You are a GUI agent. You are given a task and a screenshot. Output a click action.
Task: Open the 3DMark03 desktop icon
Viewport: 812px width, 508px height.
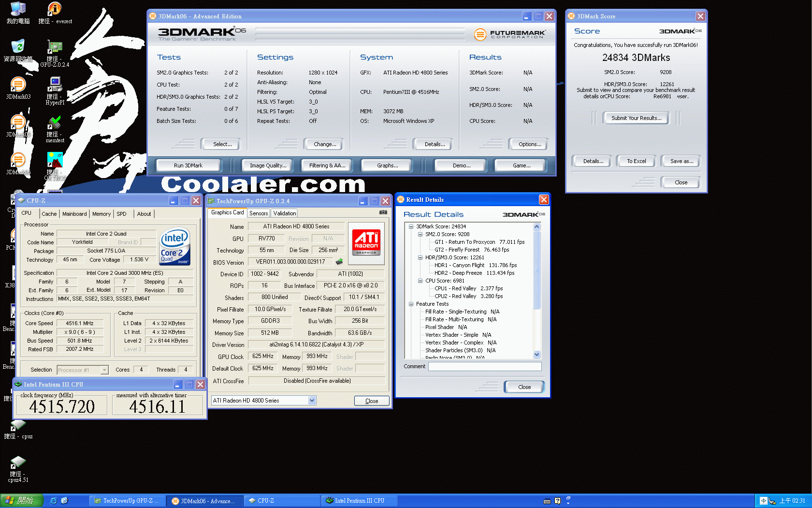click(18, 88)
